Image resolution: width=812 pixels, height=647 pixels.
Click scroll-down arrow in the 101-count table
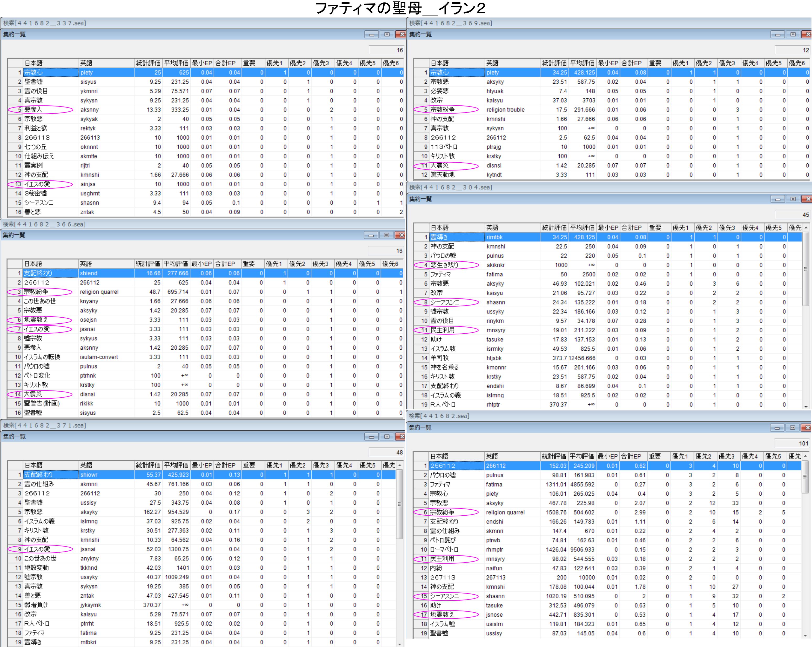[806, 636]
